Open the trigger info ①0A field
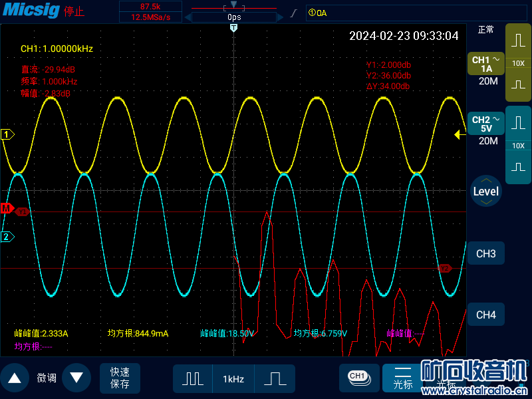Image resolution: width=532 pixels, height=399 pixels. point(416,13)
